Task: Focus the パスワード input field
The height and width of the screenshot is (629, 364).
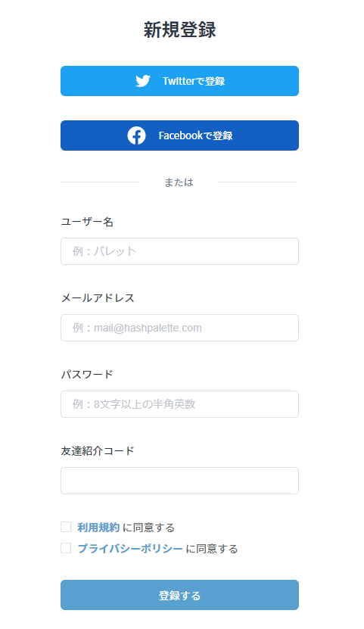Action: click(x=179, y=404)
